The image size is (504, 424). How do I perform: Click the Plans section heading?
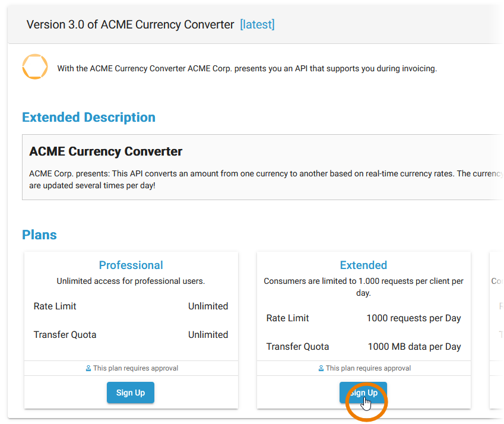(39, 235)
